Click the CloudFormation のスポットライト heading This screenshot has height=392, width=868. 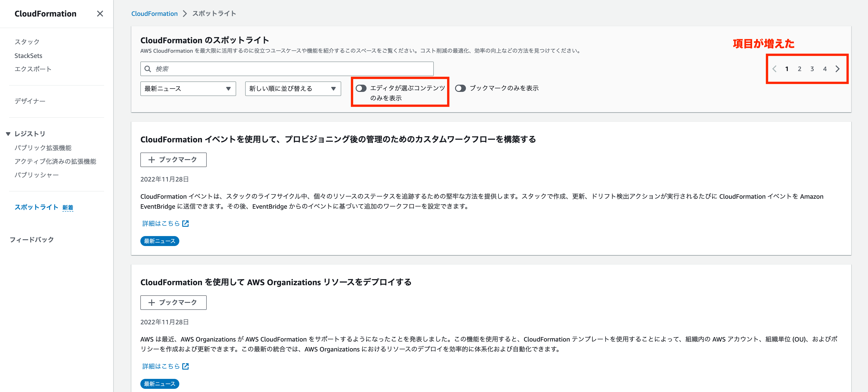(x=205, y=41)
